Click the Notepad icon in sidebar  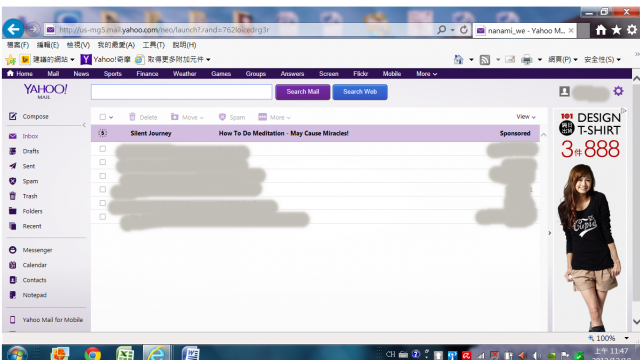pos(13,295)
